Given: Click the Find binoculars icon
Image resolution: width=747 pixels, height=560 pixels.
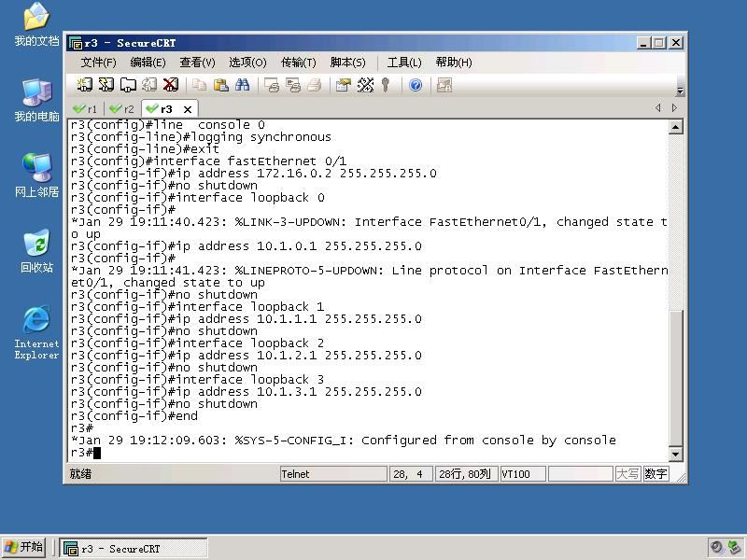Looking at the screenshot, I should 242,85.
